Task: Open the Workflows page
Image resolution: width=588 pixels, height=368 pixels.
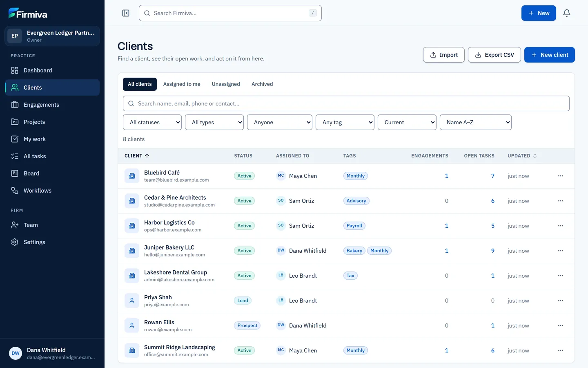Action: 52,191
